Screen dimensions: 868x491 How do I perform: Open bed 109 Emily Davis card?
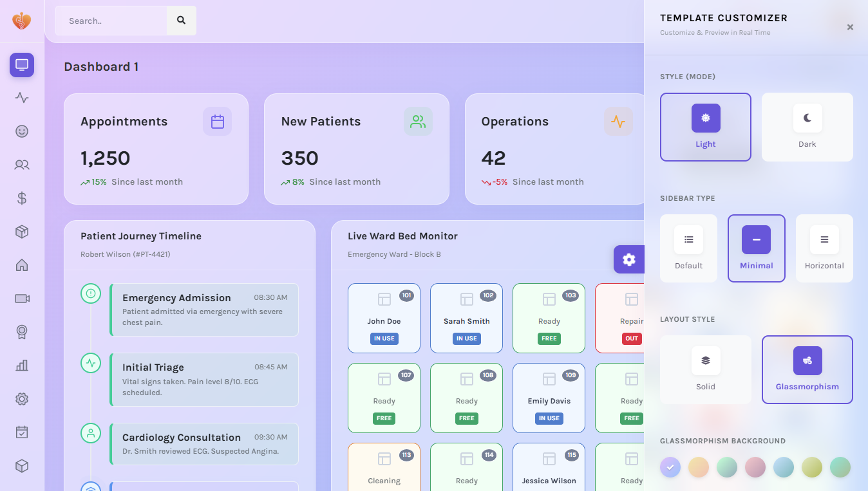click(x=549, y=398)
